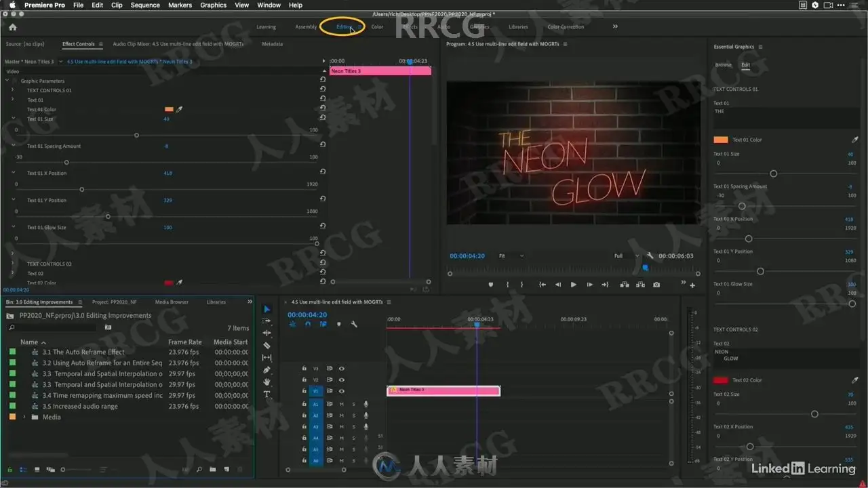Expand Text 01 Size parameter
Screen dimensions: 868x488
pyautogui.click(x=13, y=119)
